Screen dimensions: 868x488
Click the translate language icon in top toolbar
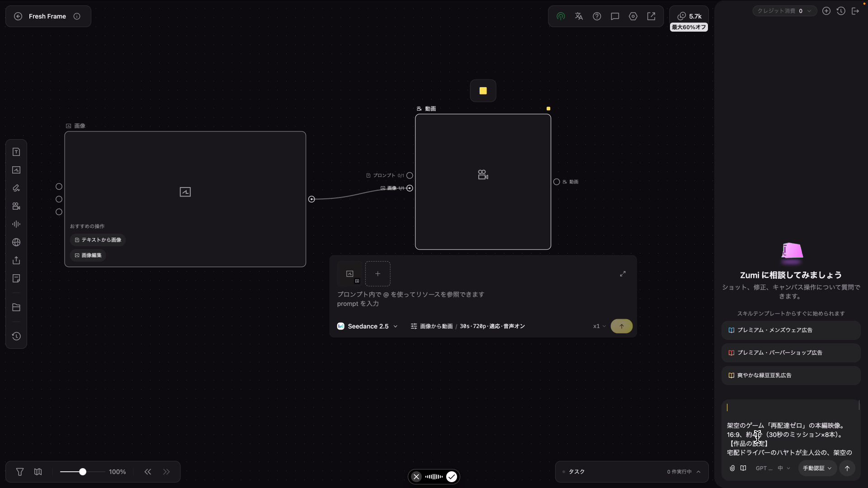click(x=579, y=16)
